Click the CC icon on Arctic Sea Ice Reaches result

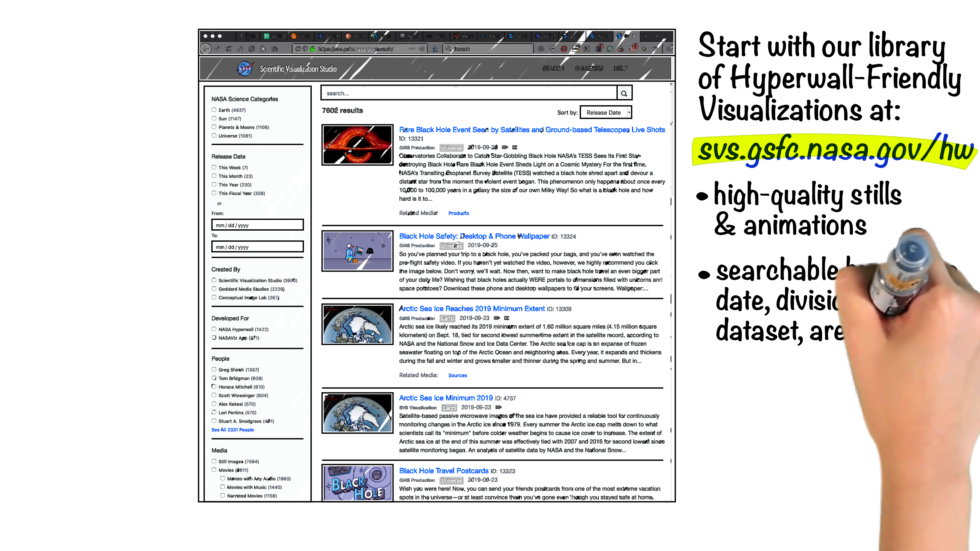click(x=506, y=318)
